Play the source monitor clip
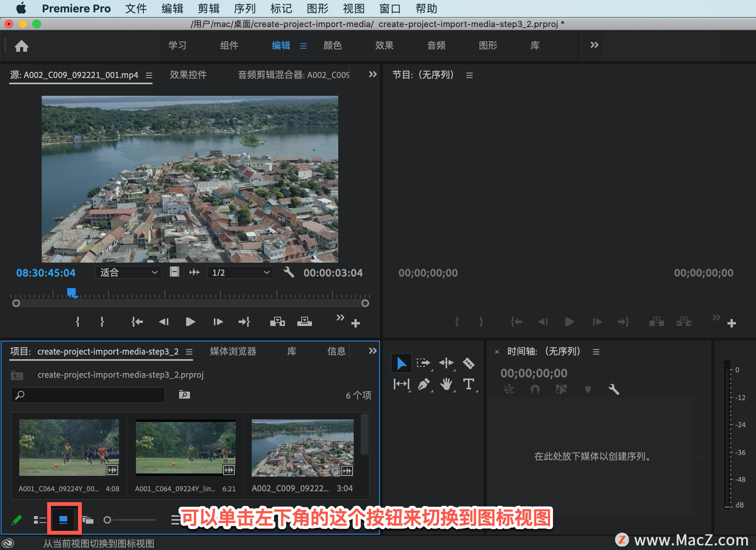The height and width of the screenshot is (550, 756). pos(190,322)
